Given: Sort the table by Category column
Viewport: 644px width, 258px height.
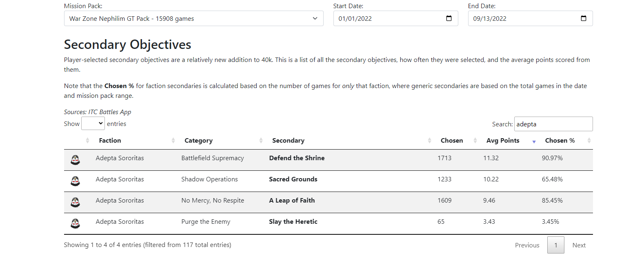Looking at the screenshot, I should [x=198, y=141].
